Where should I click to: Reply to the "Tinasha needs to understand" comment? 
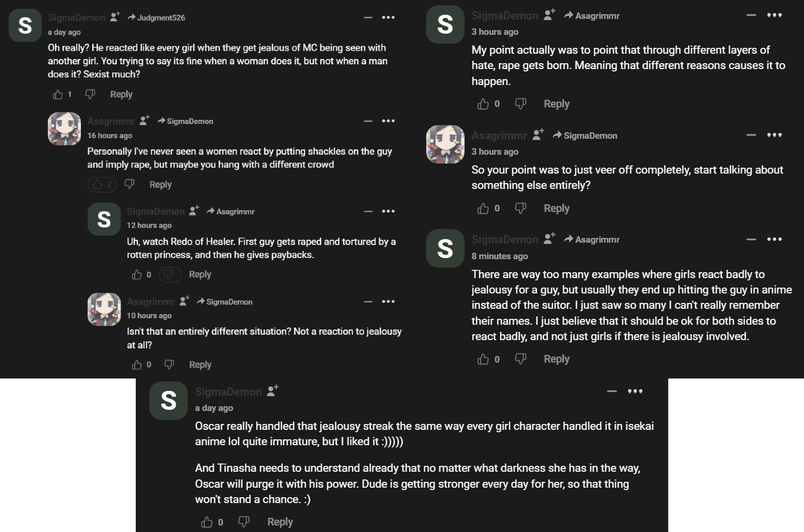point(280,522)
